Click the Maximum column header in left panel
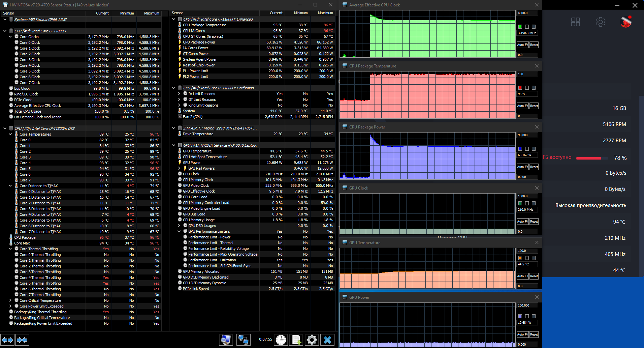Image resolution: width=644 pixels, height=348 pixels. 151,13
